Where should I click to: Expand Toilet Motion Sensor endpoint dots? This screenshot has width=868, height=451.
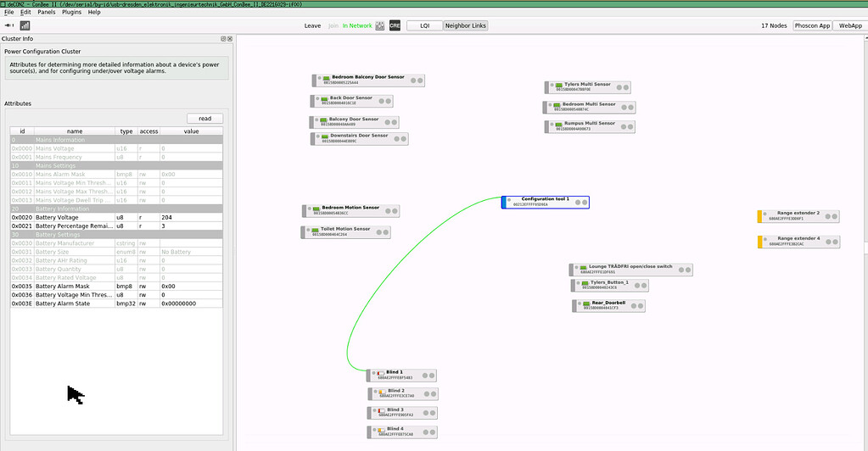(382, 232)
